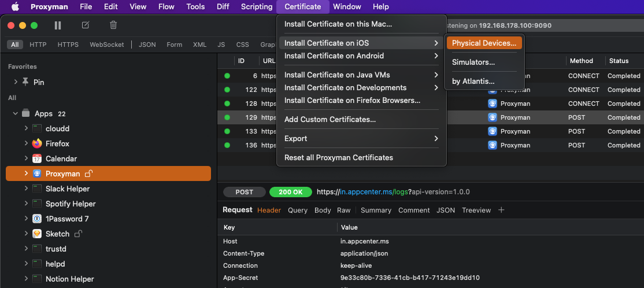
Task: Click the Proxyman icon in row 136
Action: 492,145
